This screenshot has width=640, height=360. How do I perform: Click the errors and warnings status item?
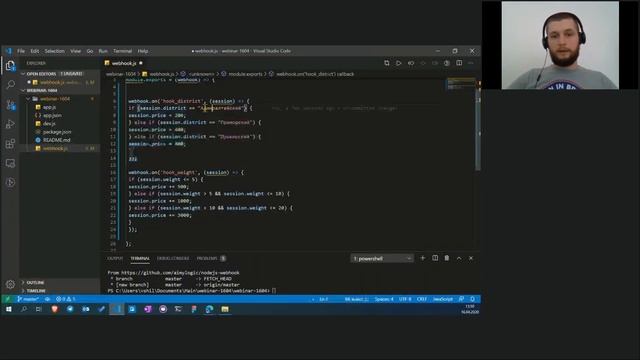(x=65, y=299)
